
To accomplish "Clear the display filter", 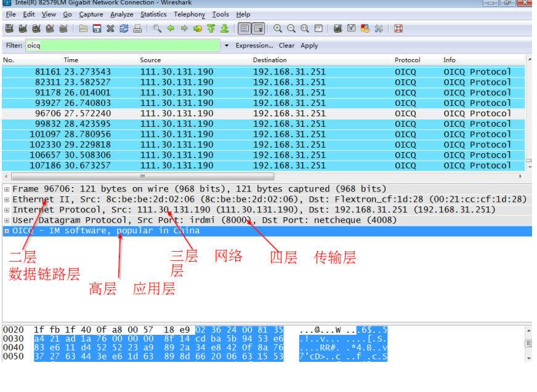I will [286, 46].
